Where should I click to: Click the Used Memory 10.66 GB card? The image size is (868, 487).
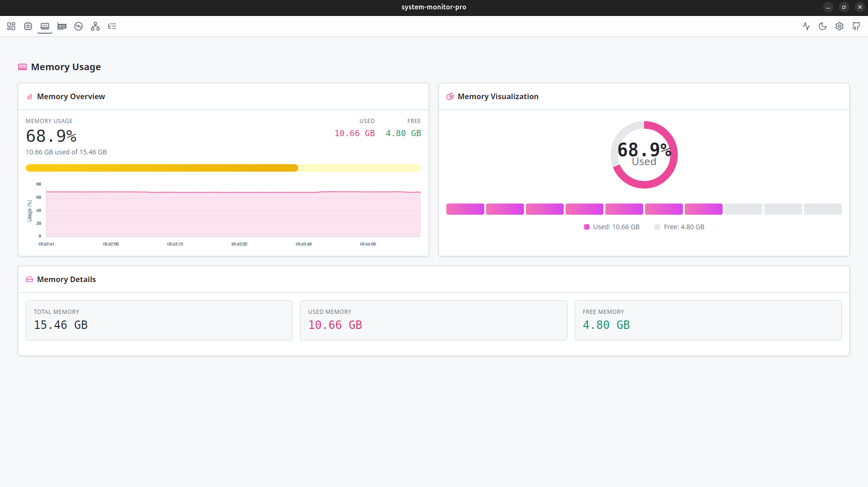click(x=434, y=320)
